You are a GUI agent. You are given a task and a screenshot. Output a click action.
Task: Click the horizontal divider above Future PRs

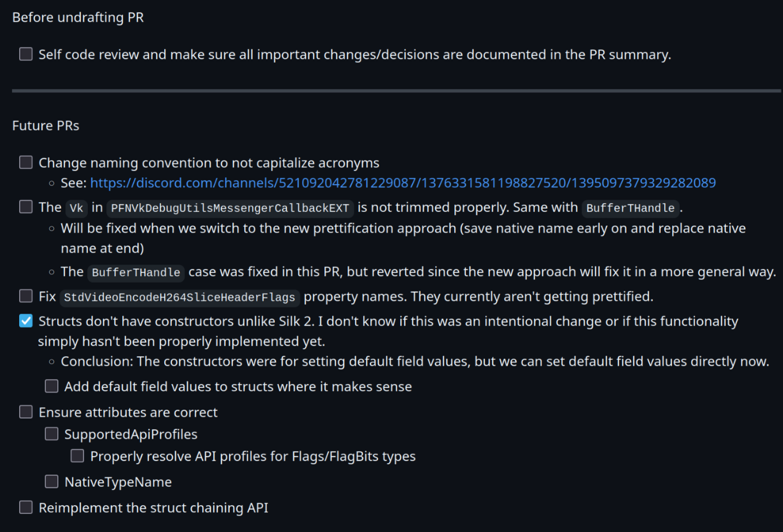(x=396, y=90)
